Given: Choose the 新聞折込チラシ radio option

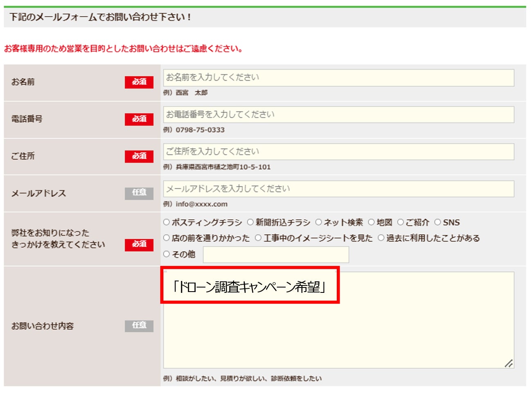Looking at the screenshot, I should 250,222.
